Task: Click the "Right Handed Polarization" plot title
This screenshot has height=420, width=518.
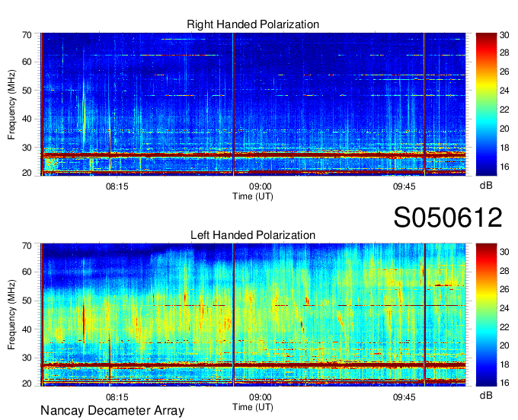Action: 253,24
